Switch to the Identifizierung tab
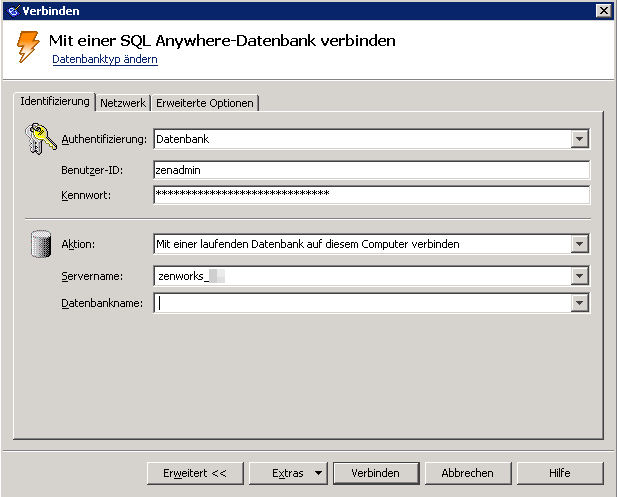 coord(55,102)
